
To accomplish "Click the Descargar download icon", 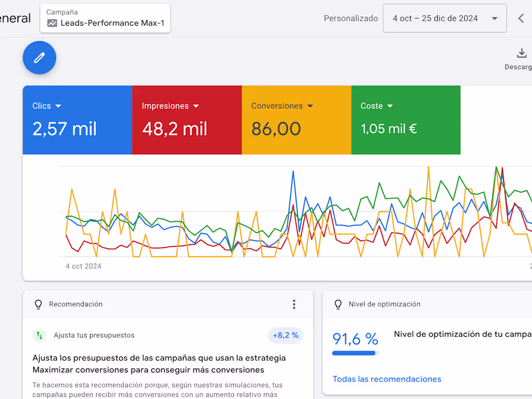I will (x=521, y=53).
